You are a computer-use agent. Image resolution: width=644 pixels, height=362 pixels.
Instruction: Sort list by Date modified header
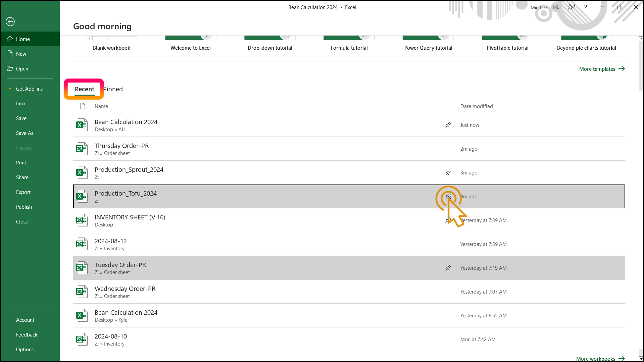pos(477,106)
